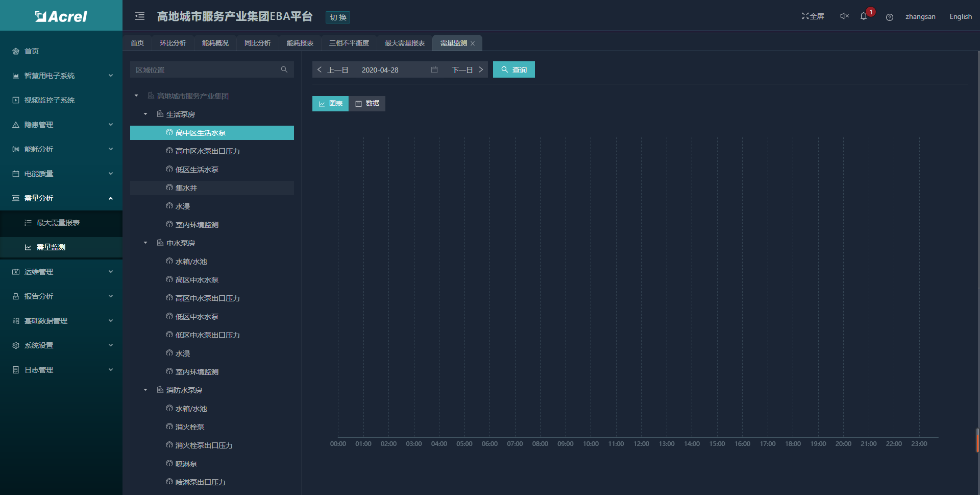
Task: Click the 查询 query button
Action: pos(513,70)
